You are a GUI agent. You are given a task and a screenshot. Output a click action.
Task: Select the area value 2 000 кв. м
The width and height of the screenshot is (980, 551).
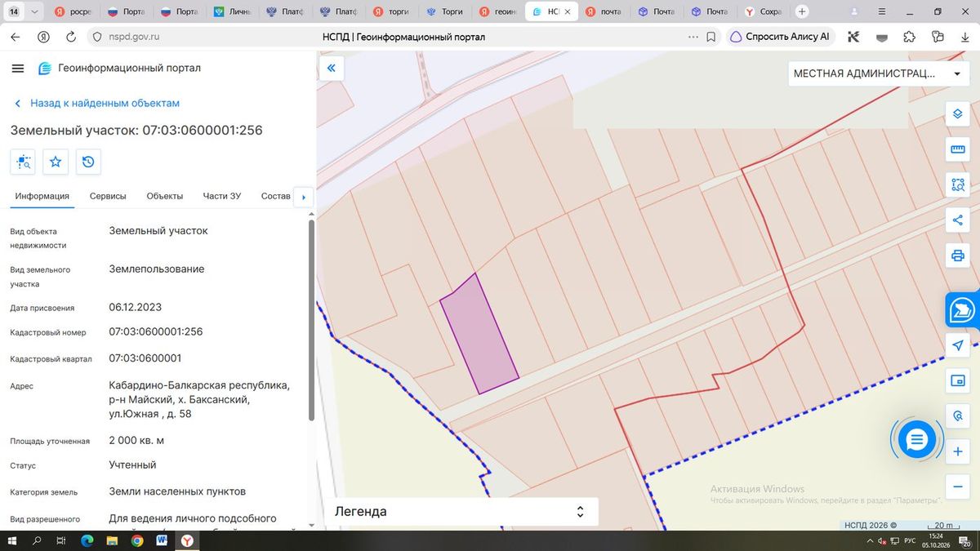[136, 440]
